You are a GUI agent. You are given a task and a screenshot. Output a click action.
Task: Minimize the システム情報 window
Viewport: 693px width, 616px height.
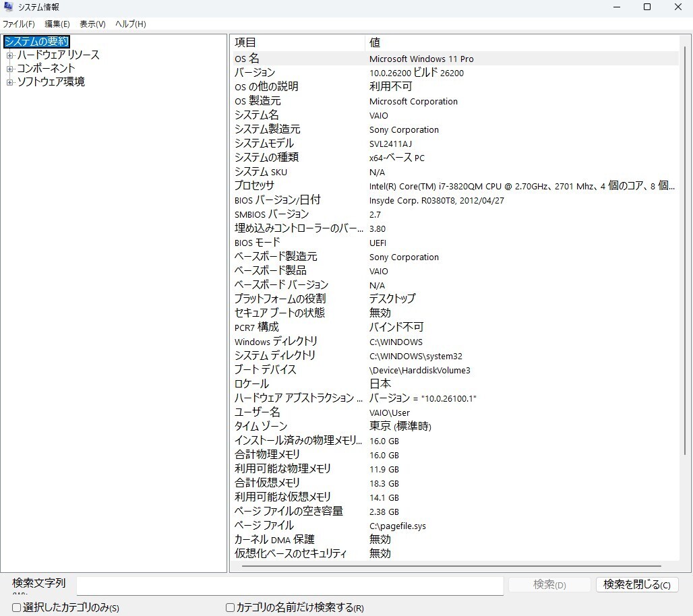617,7
